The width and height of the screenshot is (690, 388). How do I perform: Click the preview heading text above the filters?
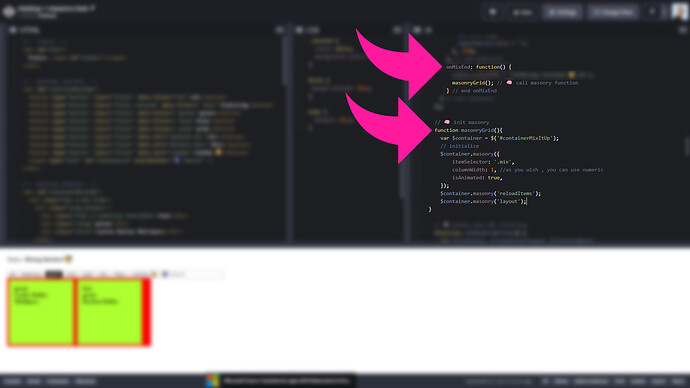40,259
